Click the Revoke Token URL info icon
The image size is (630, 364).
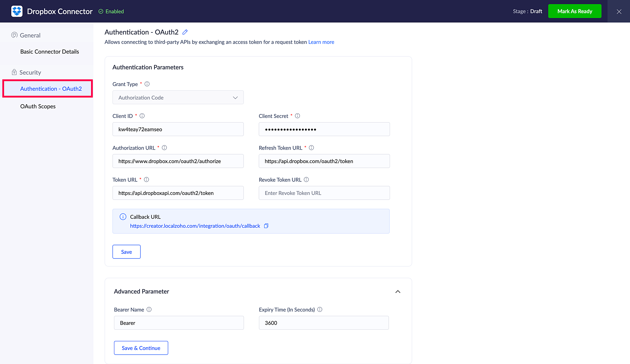click(x=306, y=179)
